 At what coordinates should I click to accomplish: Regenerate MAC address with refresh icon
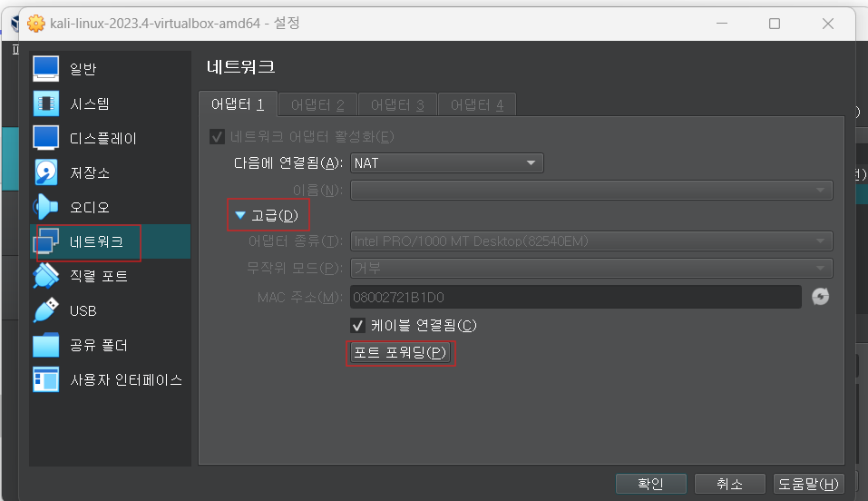tap(821, 297)
